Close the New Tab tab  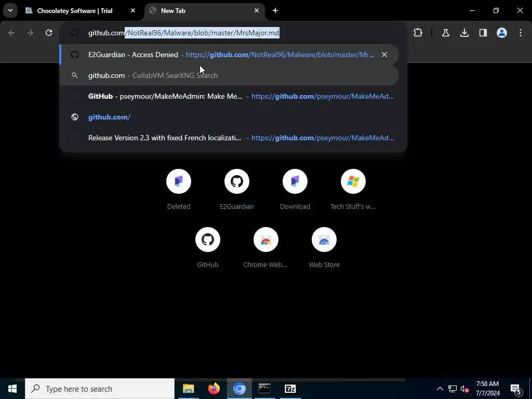click(x=257, y=10)
